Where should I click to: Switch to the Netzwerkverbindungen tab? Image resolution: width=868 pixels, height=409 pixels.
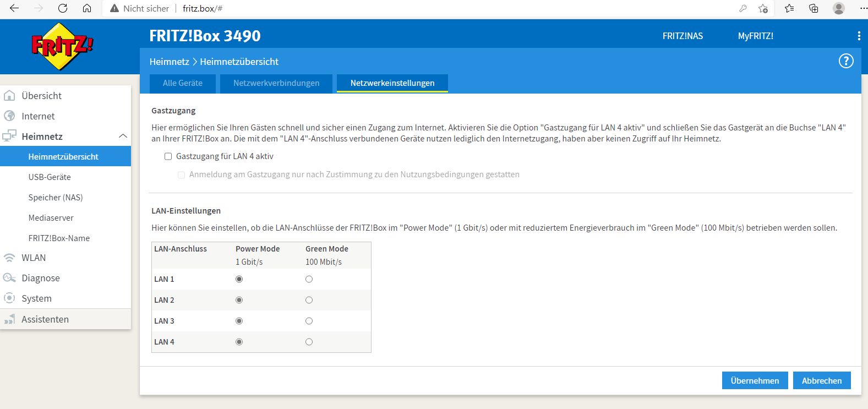pyautogui.click(x=276, y=83)
